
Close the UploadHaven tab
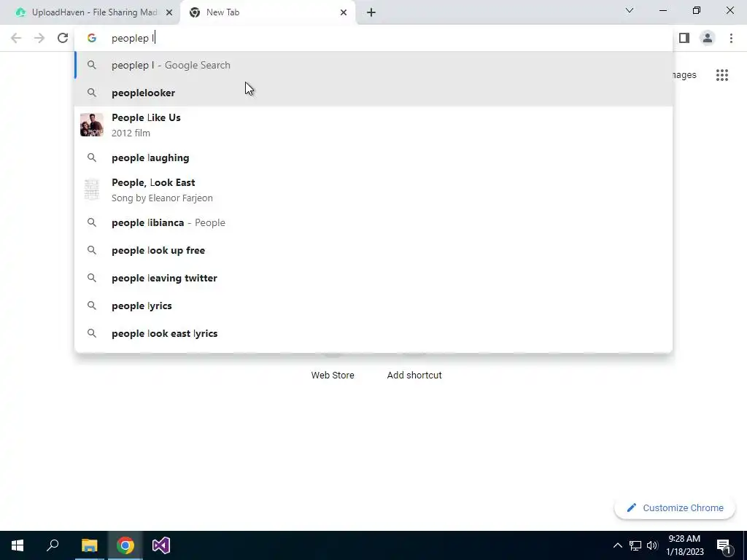tap(169, 12)
